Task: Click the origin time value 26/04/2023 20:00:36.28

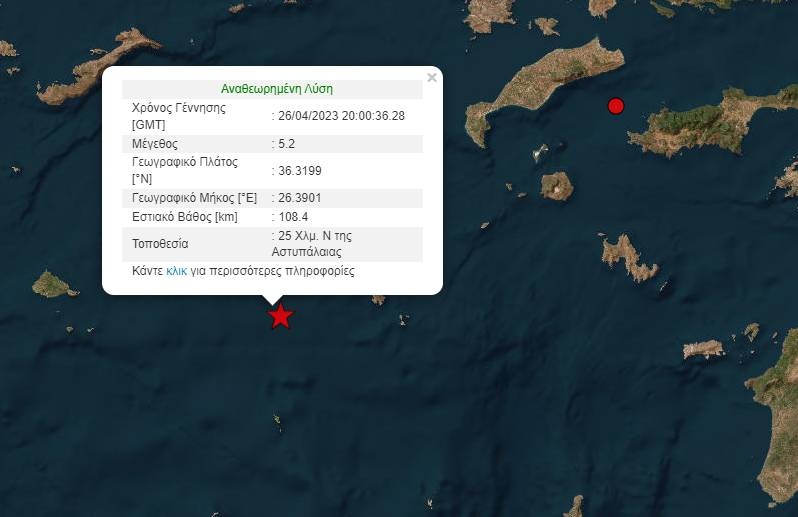Action: 341,116
